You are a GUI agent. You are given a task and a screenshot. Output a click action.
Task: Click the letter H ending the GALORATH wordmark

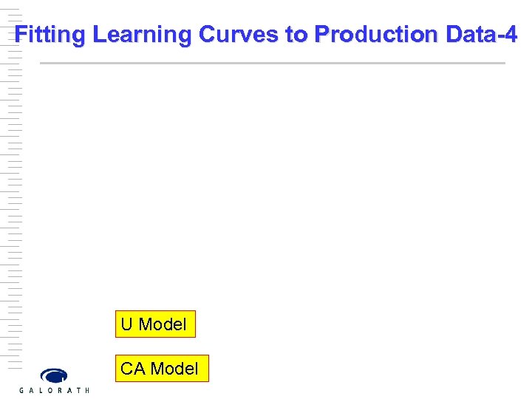pos(86,389)
